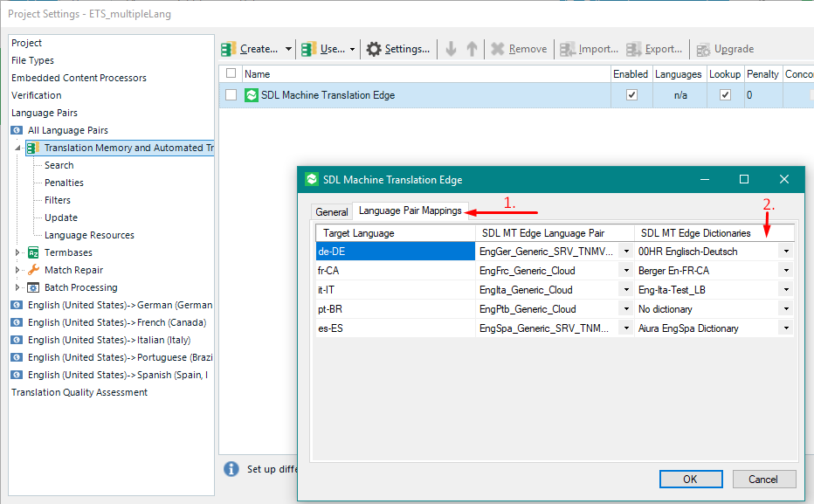Viewport: 814px width, 504px height.
Task: Expand the Batch Processing tree node
Action: [17, 287]
